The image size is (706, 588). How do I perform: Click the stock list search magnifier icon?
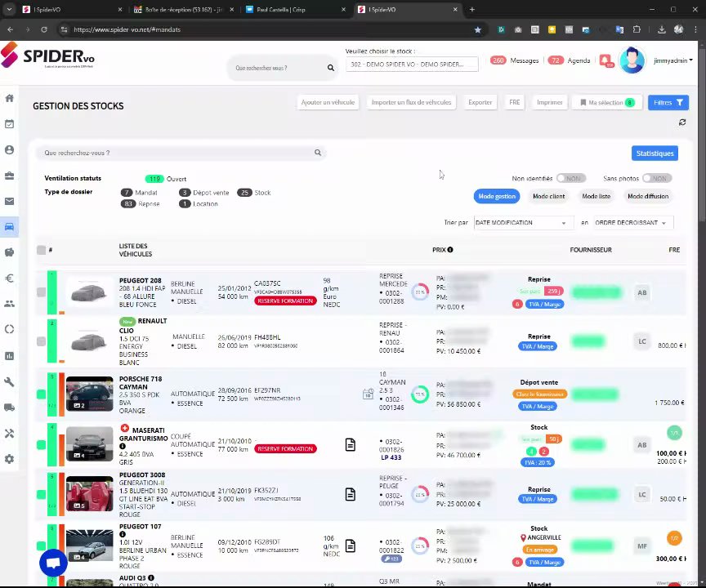point(318,153)
